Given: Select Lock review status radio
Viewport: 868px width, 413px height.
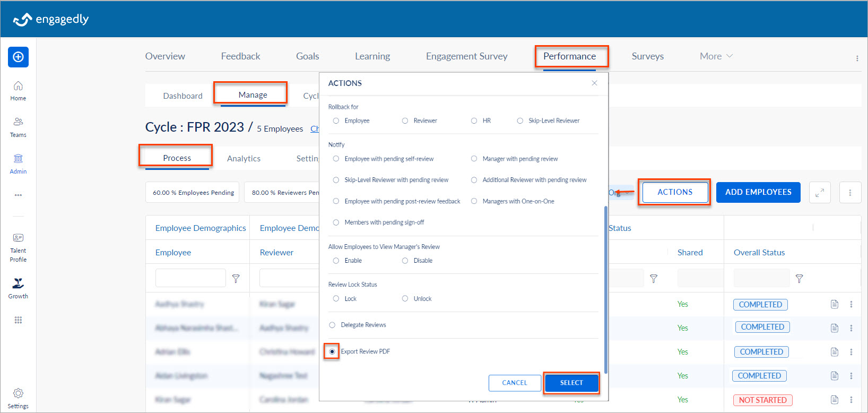Looking at the screenshot, I should (336, 298).
